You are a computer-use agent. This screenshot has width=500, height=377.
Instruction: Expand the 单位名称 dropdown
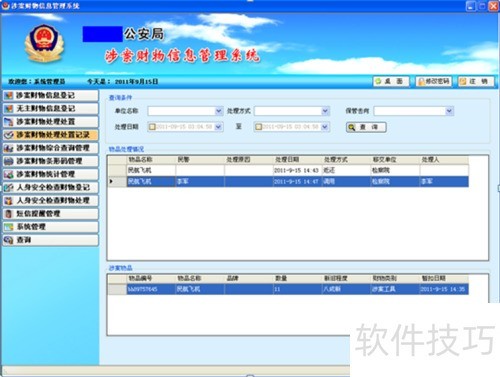(219, 111)
